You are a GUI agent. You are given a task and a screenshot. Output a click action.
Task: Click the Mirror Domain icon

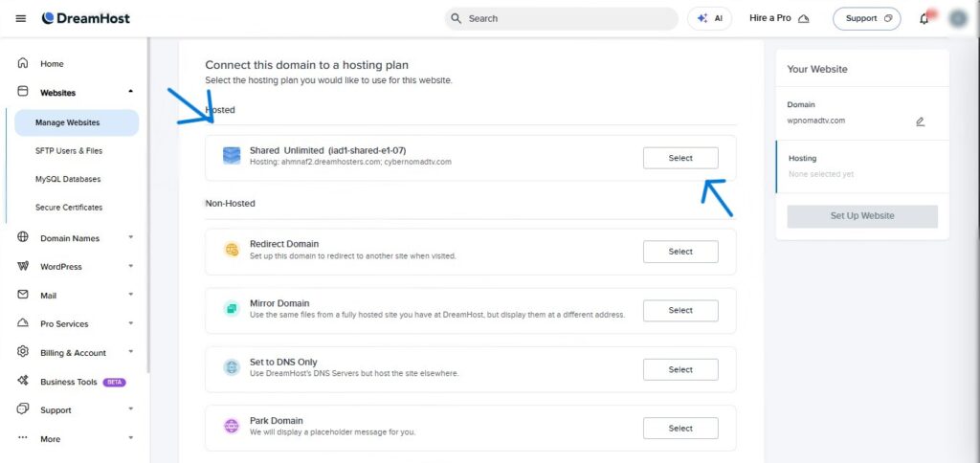[232, 309]
